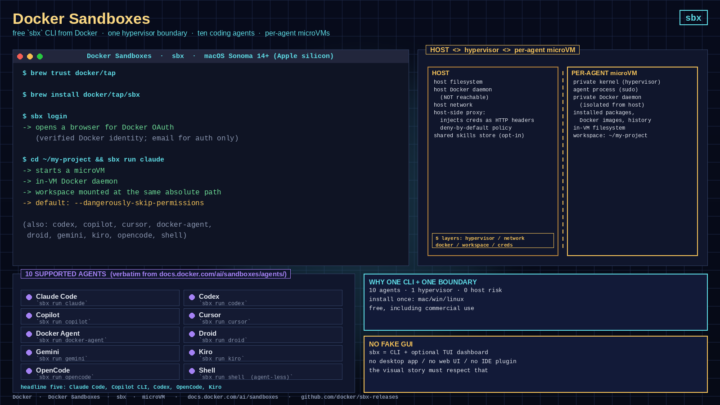Image resolution: width=720 pixels, height=405 pixels.
Task: Select the Docker Agent card
Action: coord(100,335)
